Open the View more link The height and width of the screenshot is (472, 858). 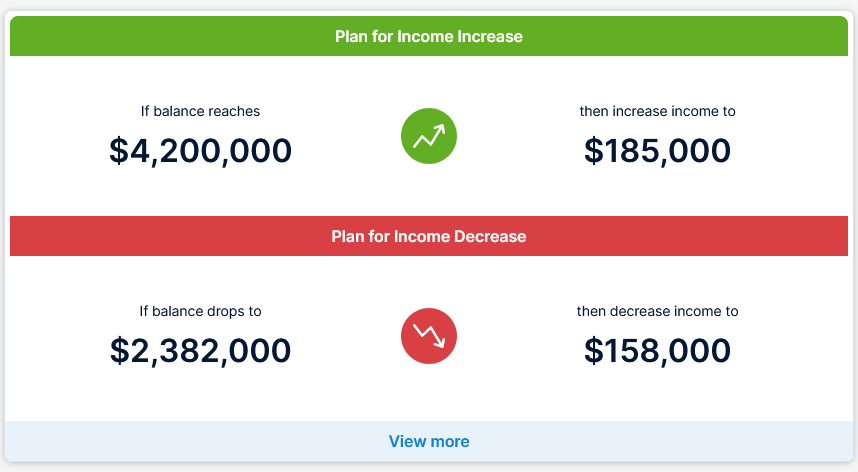pyautogui.click(x=428, y=441)
